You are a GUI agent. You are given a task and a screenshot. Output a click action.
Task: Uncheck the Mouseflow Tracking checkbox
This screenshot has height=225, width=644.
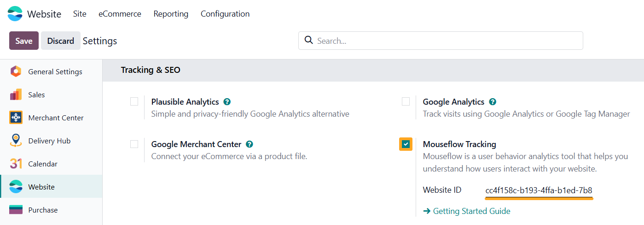(406, 144)
